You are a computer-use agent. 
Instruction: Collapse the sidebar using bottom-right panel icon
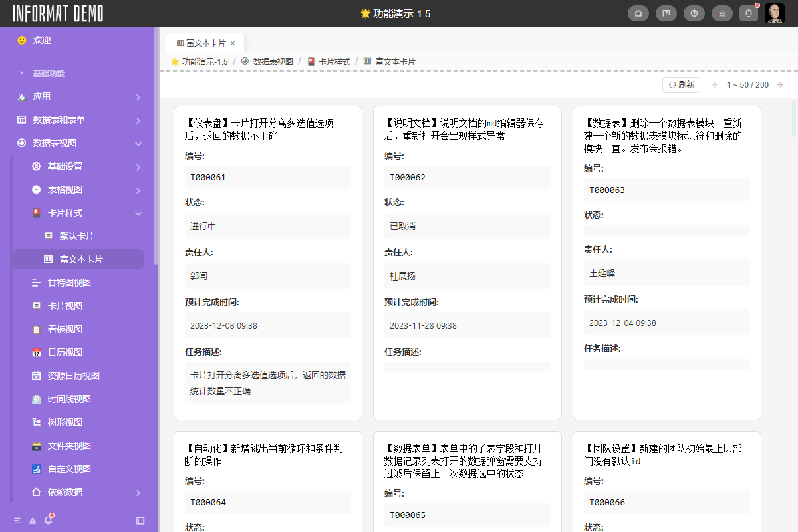(140, 519)
